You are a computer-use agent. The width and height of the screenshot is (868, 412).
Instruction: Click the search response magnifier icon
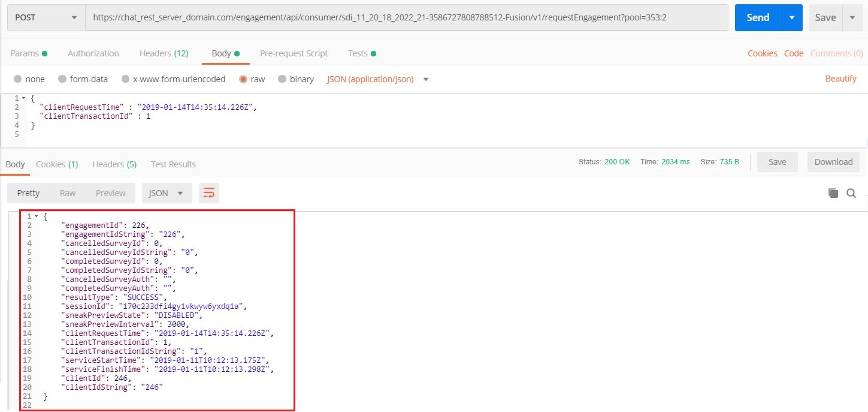[851, 193]
